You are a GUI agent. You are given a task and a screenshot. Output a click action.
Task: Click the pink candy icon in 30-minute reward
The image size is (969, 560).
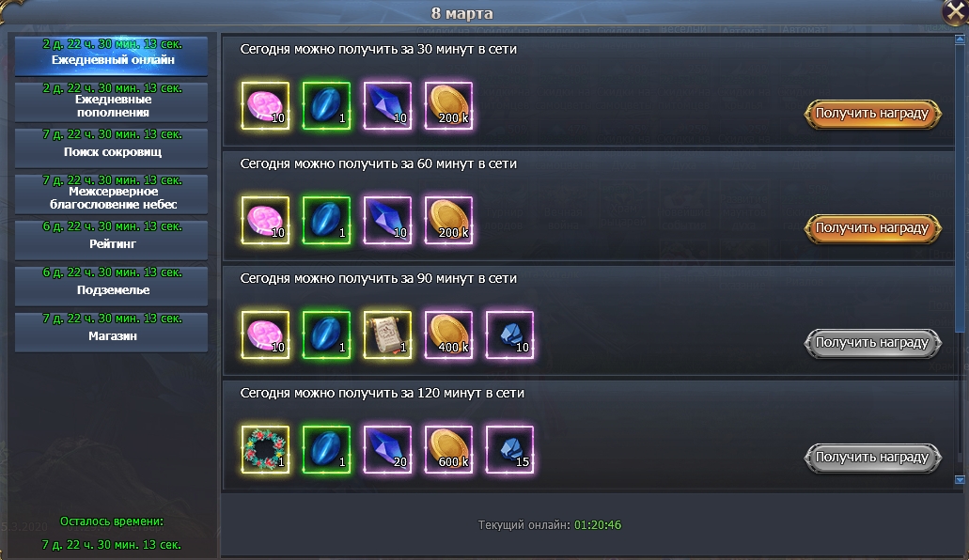pyautogui.click(x=265, y=105)
